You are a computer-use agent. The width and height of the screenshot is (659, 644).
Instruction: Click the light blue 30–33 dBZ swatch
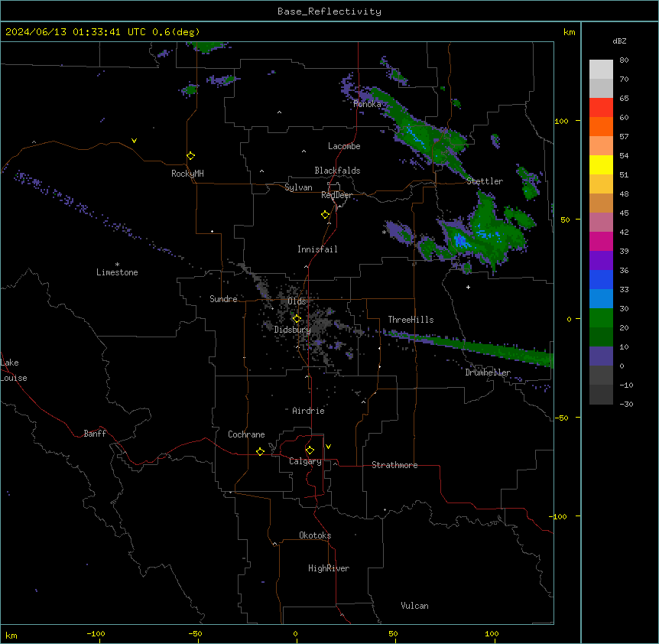(601, 299)
